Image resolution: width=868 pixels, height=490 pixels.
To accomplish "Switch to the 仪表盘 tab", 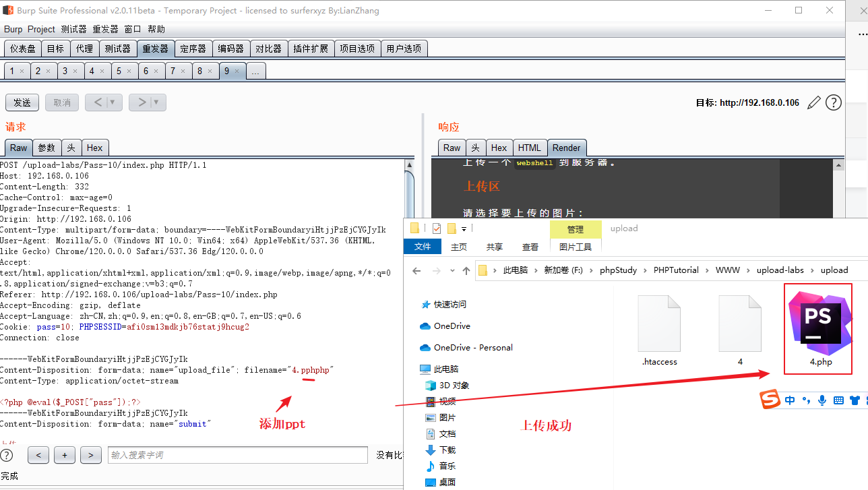I will click(23, 49).
